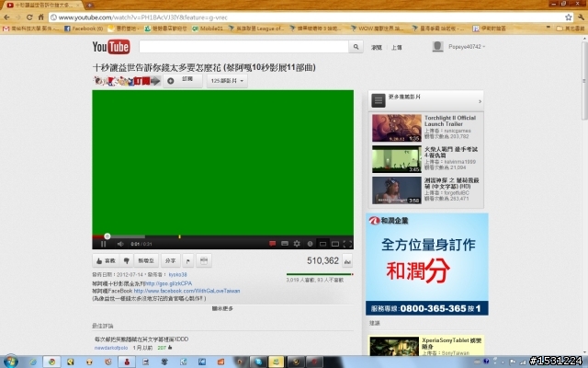Show video statistics chart icon

[x=347, y=261]
